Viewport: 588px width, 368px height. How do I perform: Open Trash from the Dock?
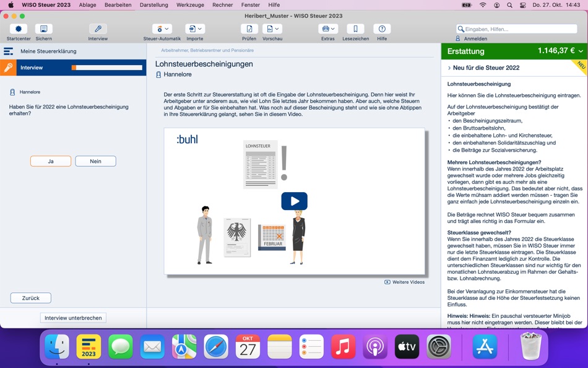click(530, 346)
